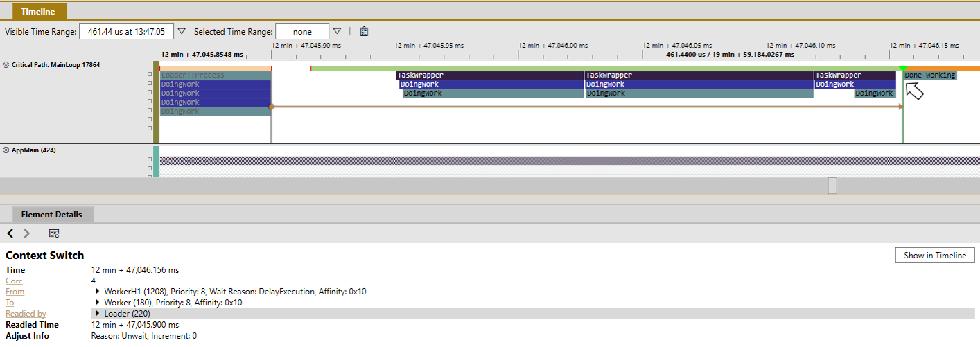The width and height of the screenshot is (980, 347).
Task: Open the Selected Time Range dropdown arrow
Action: pyautogui.click(x=337, y=31)
